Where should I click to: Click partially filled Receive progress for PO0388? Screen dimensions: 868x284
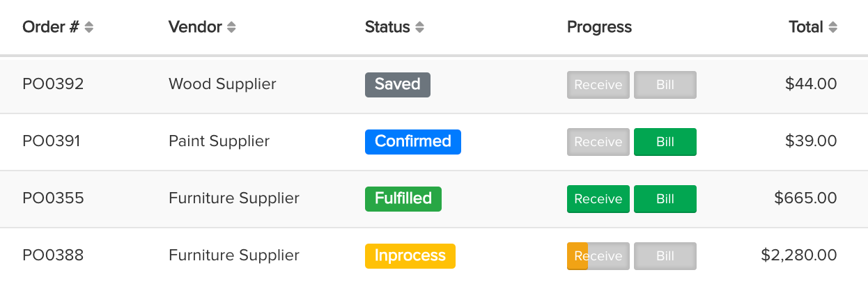click(x=598, y=256)
